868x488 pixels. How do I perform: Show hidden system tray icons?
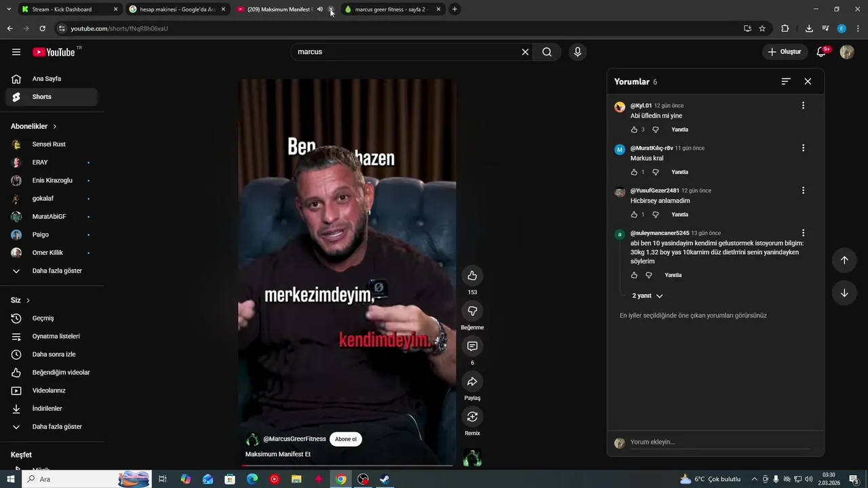755,479
